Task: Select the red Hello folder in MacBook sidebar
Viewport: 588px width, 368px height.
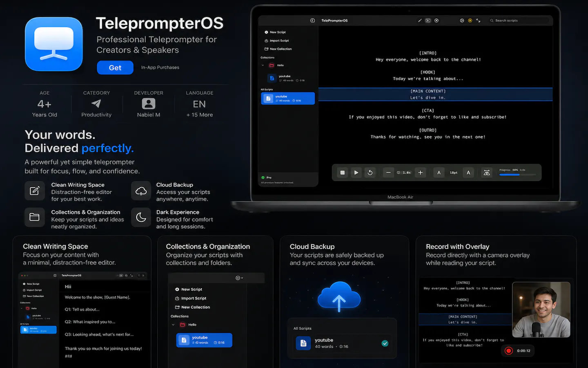Action: coord(272,65)
